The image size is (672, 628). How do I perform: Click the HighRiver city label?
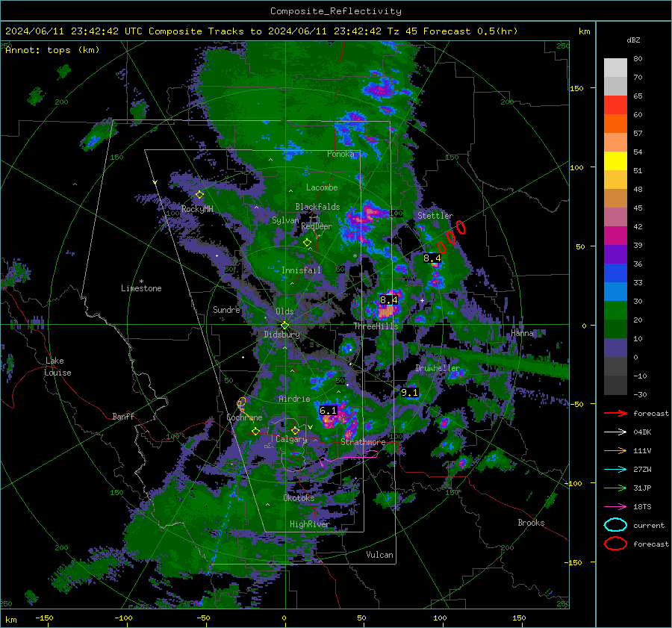coord(309,524)
